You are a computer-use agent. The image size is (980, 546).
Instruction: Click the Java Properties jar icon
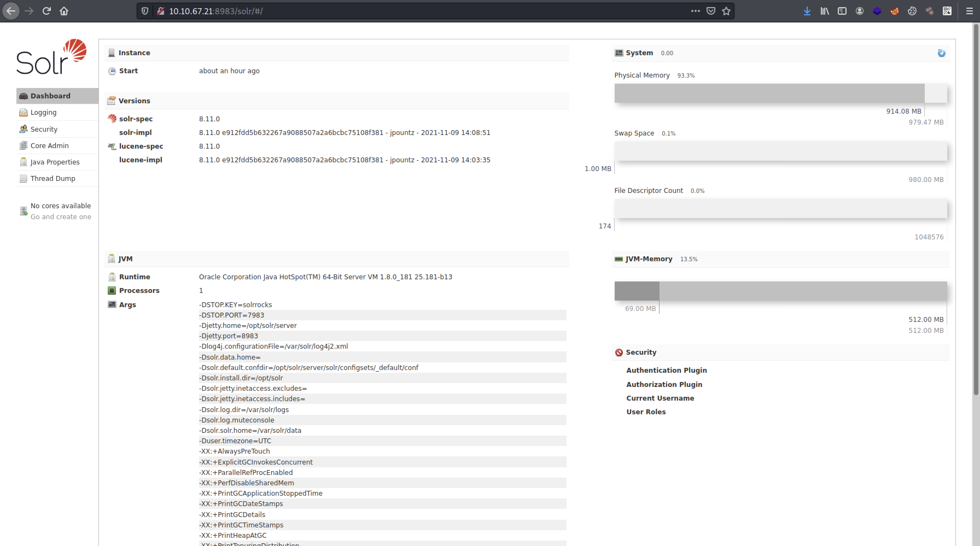click(x=23, y=162)
